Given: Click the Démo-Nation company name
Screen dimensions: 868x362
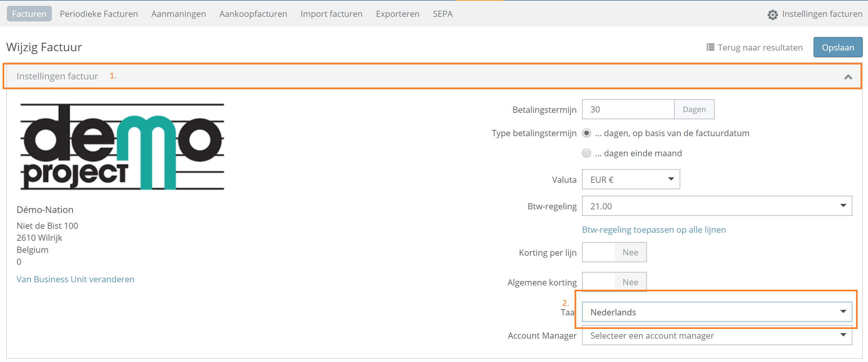Looking at the screenshot, I should [x=45, y=210].
